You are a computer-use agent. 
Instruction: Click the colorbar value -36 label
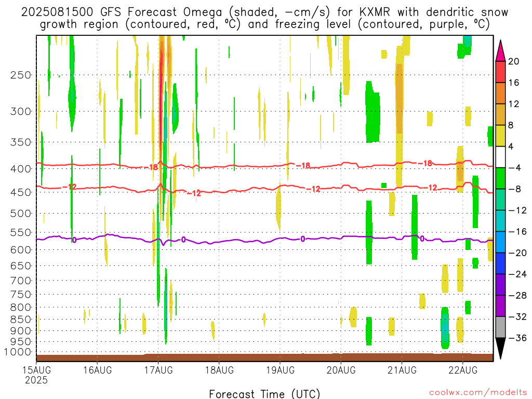point(517,338)
